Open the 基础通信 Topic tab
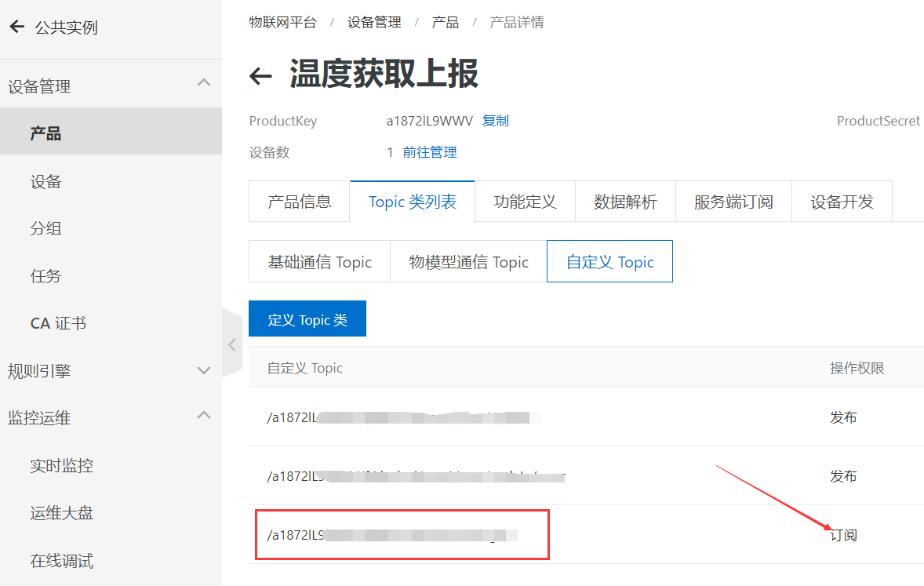Viewport: 924px width, 586px height. pyautogui.click(x=319, y=261)
